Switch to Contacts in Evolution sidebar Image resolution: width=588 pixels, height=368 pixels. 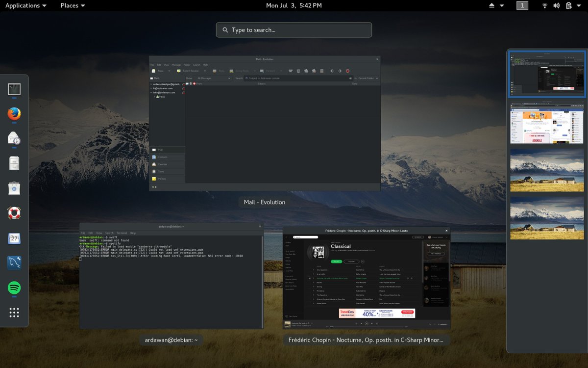[167, 157]
